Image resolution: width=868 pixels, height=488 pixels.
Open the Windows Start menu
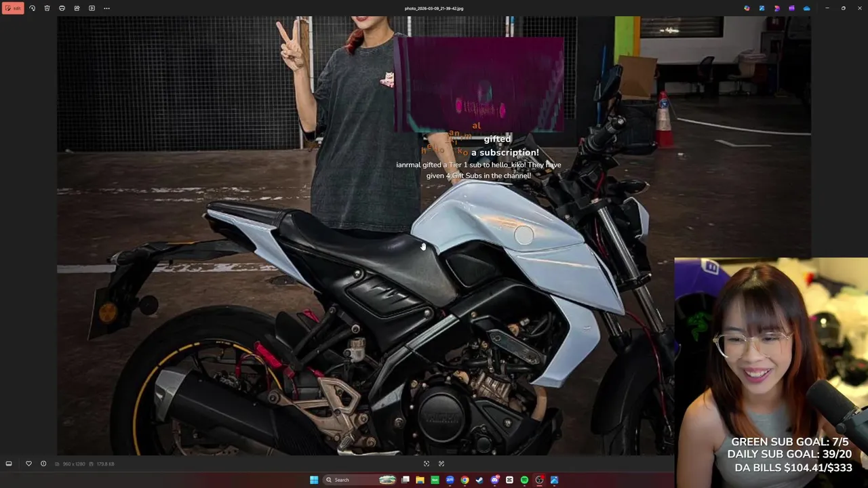pyautogui.click(x=314, y=480)
